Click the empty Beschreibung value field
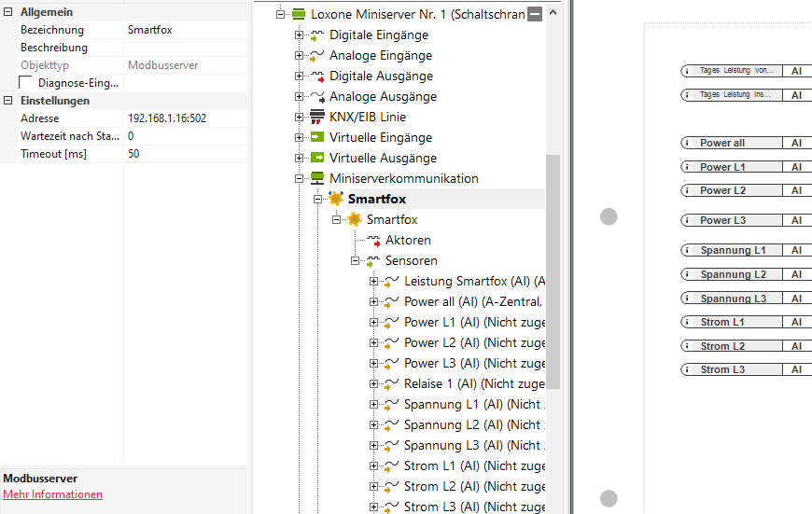The image size is (812, 514). tap(186, 48)
